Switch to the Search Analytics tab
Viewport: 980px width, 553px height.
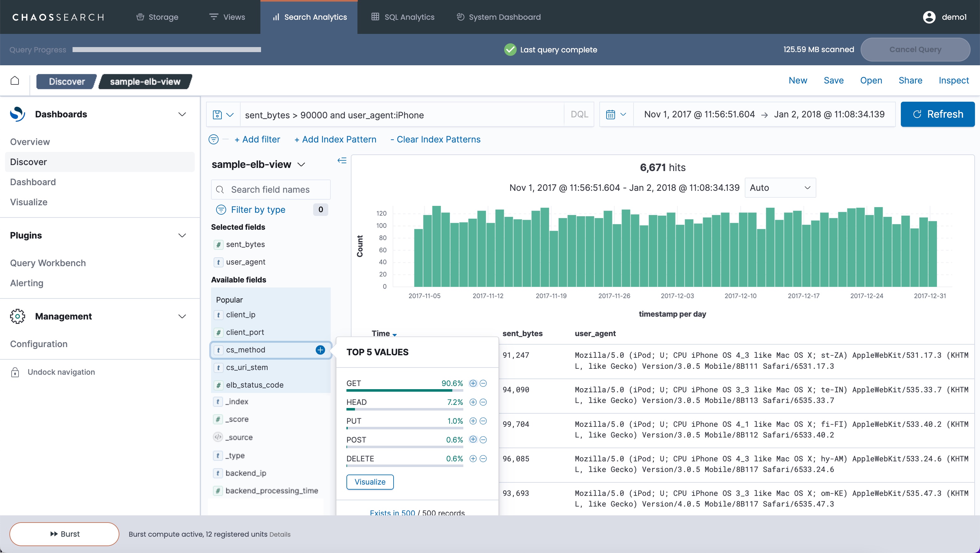pos(309,17)
